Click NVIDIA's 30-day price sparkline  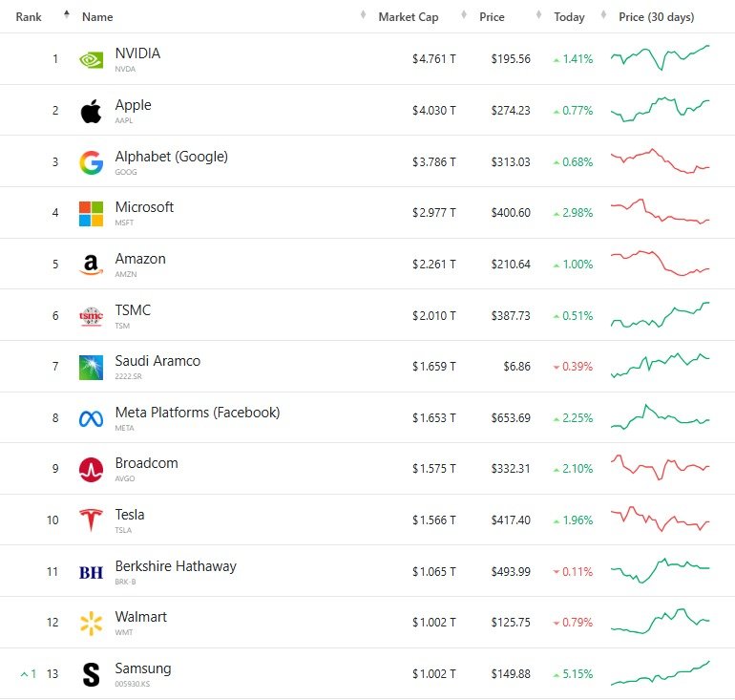(660, 58)
